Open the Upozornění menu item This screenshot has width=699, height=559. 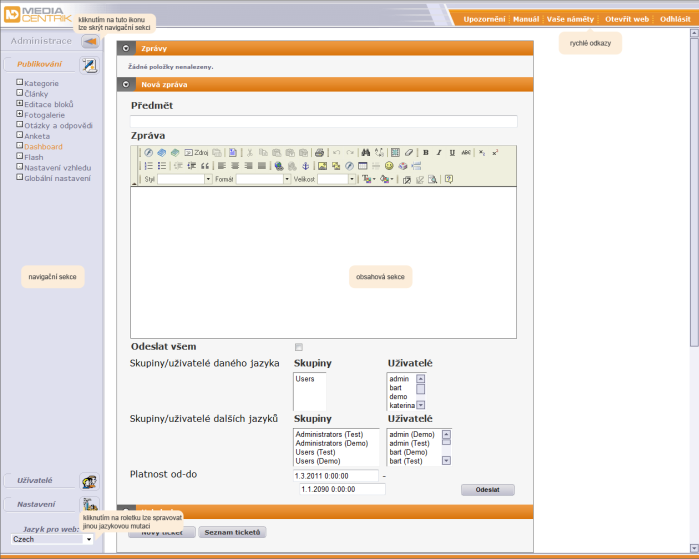click(484, 19)
